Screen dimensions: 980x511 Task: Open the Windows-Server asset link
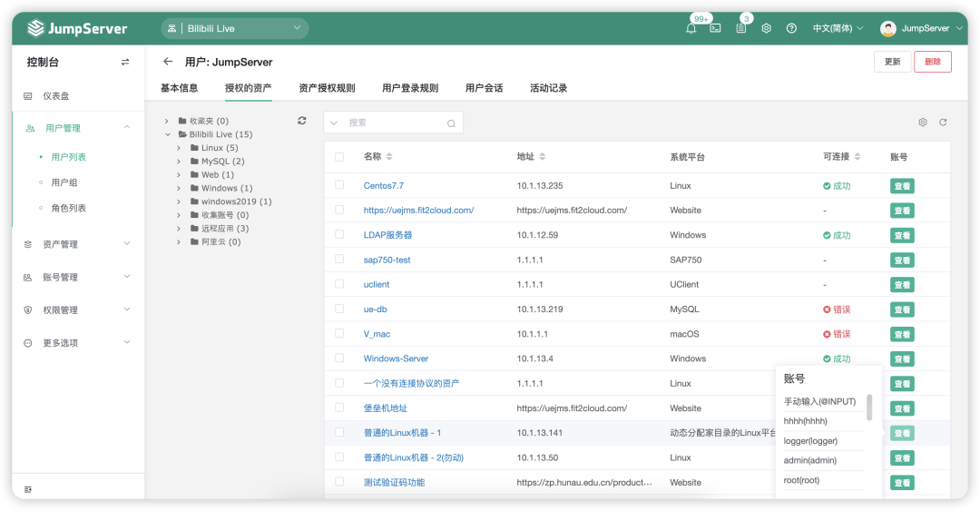click(396, 359)
